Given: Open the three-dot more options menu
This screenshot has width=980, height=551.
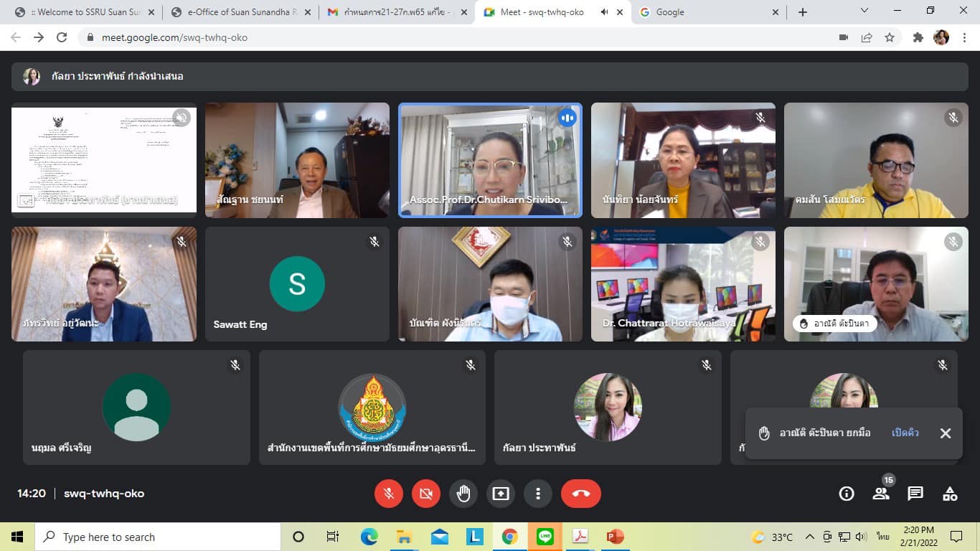Looking at the screenshot, I should [x=538, y=494].
